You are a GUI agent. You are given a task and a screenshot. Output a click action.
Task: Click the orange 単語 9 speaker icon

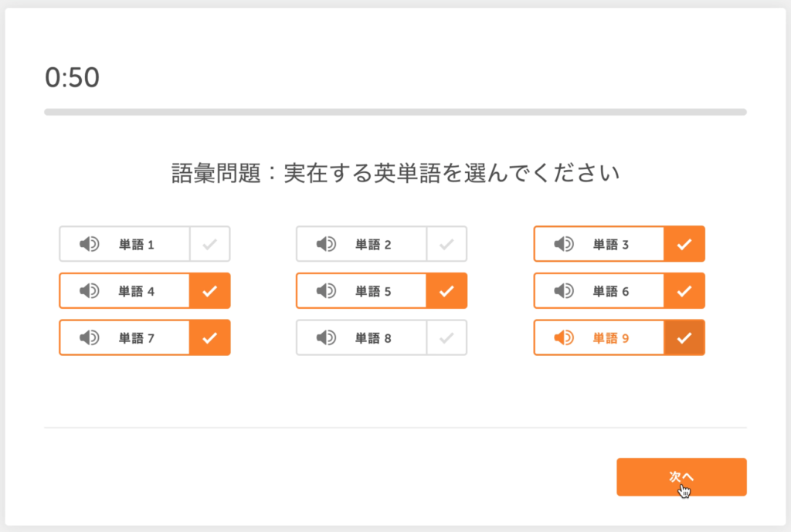click(x=564, y=337)
